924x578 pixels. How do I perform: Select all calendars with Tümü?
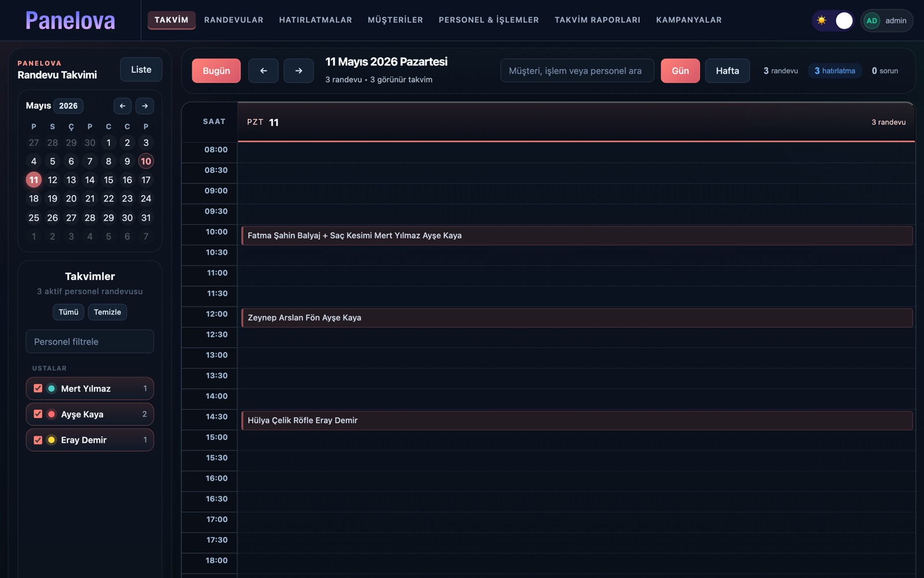pyautogui.click(x=68, y=312)
